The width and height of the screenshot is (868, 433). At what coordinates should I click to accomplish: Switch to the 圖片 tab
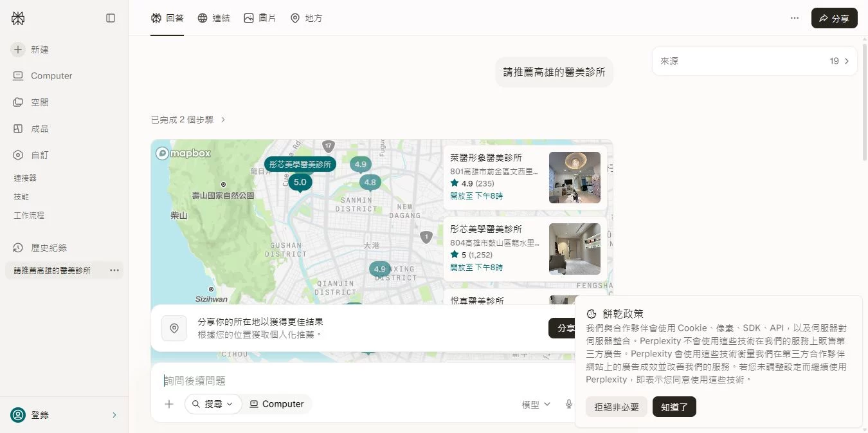tap(260, 18)
